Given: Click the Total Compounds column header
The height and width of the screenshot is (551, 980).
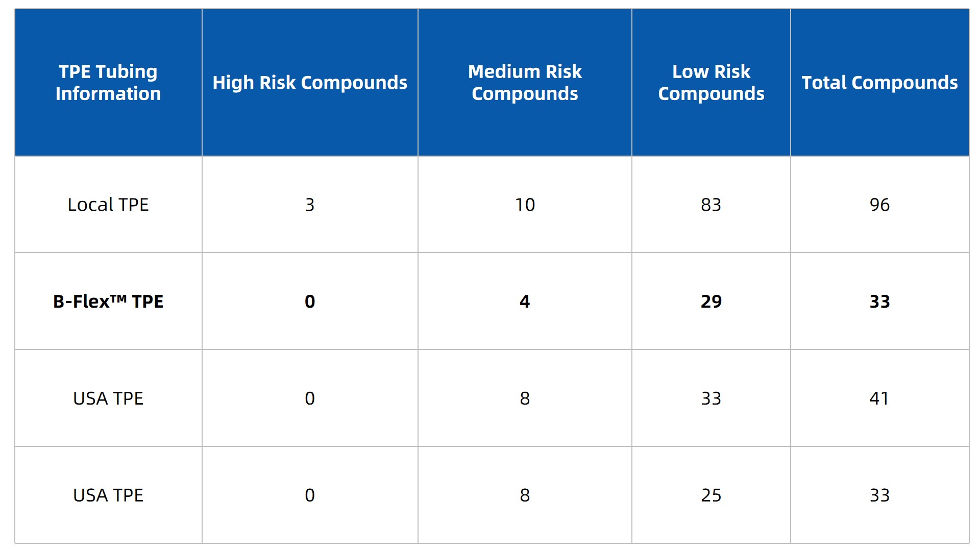Looking at the screenshot, I should coord(879,83).
